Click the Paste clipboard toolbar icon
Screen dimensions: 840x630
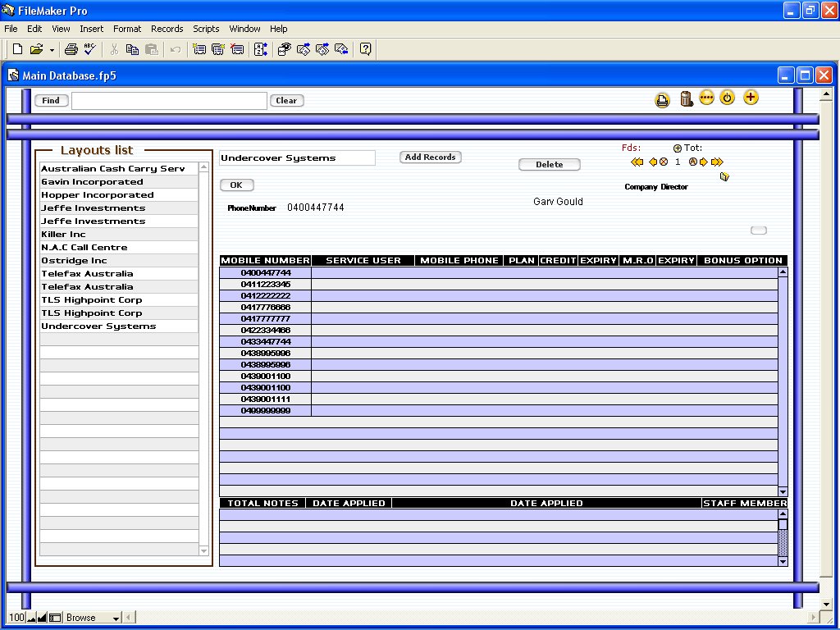152,49
